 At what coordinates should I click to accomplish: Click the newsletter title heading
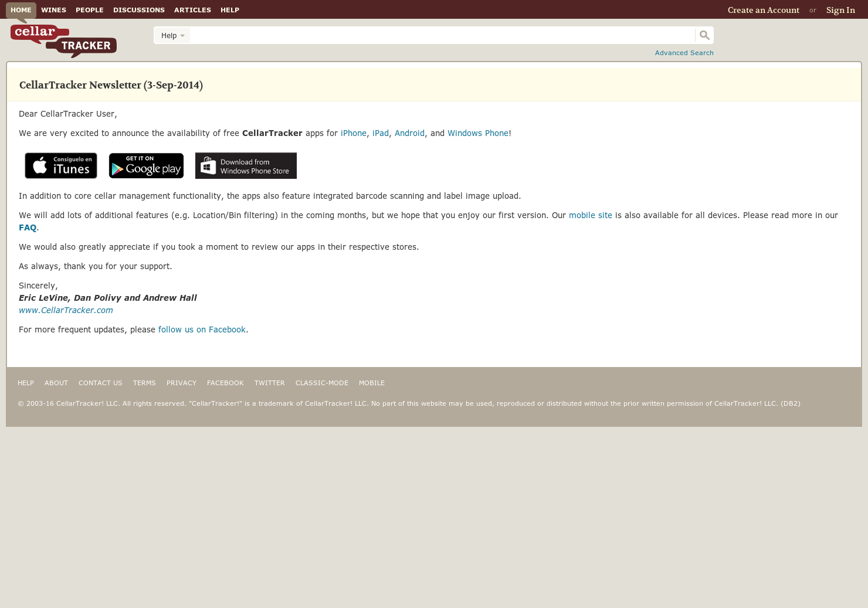pyautogui.click(x=111, y=85)
